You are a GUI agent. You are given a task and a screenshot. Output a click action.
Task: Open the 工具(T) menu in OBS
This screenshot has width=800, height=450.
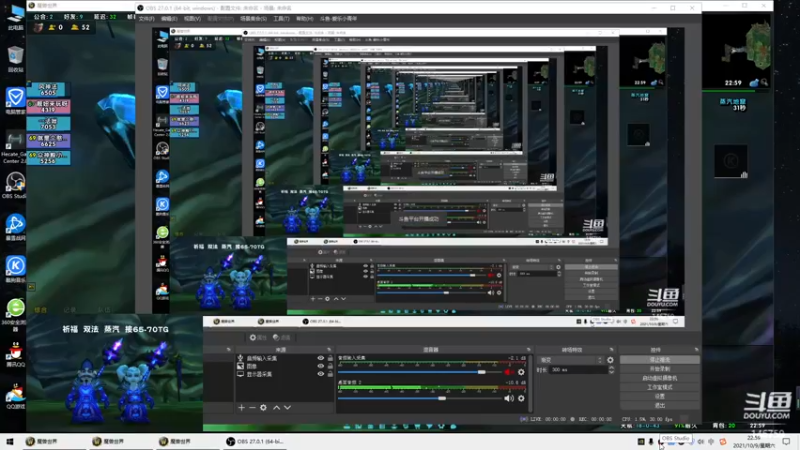(x=281, y=19)
